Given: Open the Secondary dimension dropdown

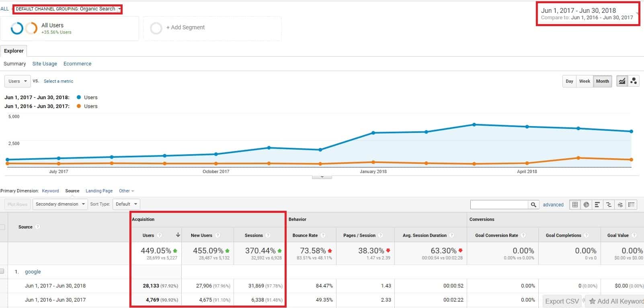Looking at the screenshot, I should (x=60, y=204).
